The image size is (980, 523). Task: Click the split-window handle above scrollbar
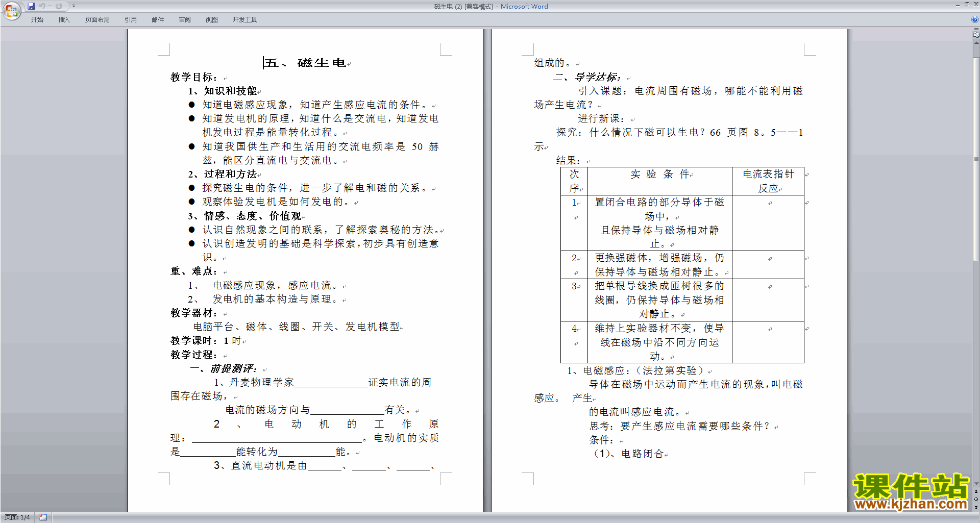(976, 29)
